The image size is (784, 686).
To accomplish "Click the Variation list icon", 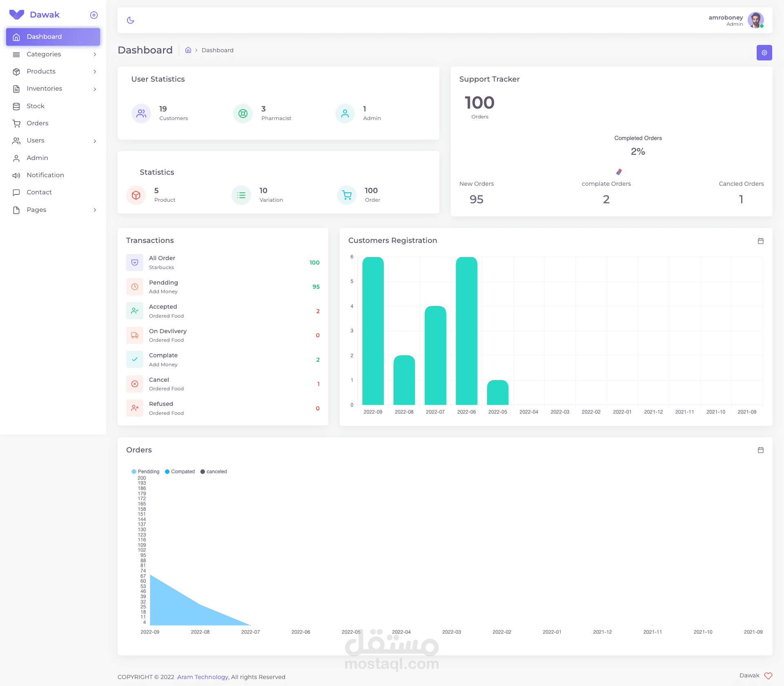I will [241, 195].
